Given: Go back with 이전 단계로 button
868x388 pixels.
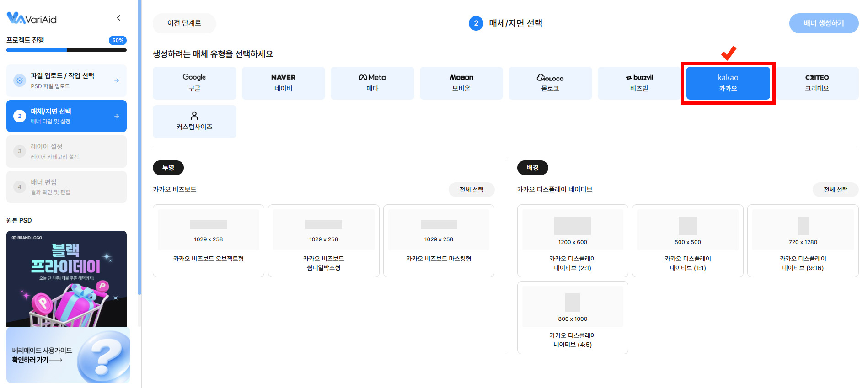Looking at the screenshot, I should pyautogui.click(x=184, y=23).
